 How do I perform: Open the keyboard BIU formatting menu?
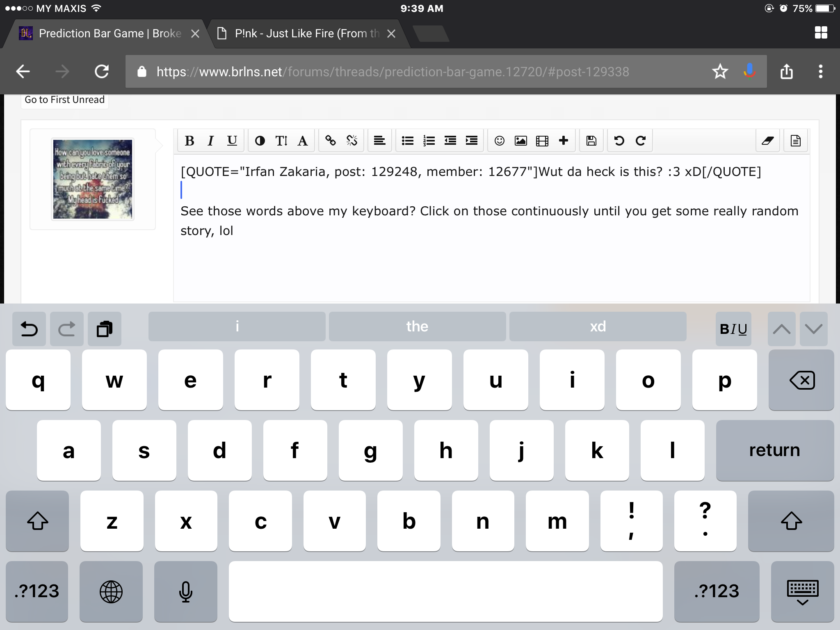tap(733, 329)
